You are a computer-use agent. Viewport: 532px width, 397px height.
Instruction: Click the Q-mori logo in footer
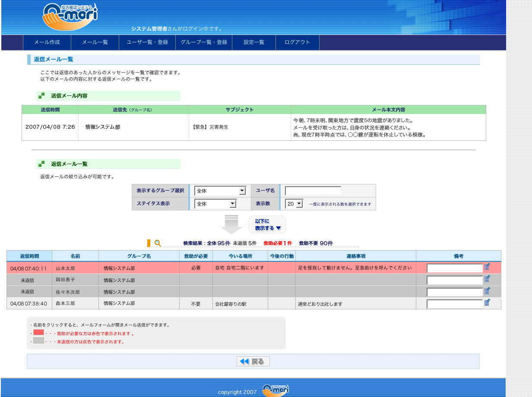coord(275,390)
